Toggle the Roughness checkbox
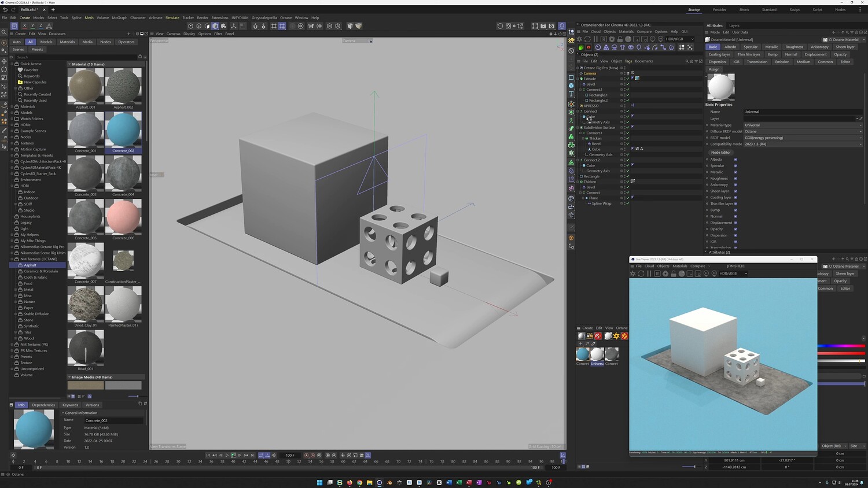The width and height of the screenshot is (868, 488). 735,178
